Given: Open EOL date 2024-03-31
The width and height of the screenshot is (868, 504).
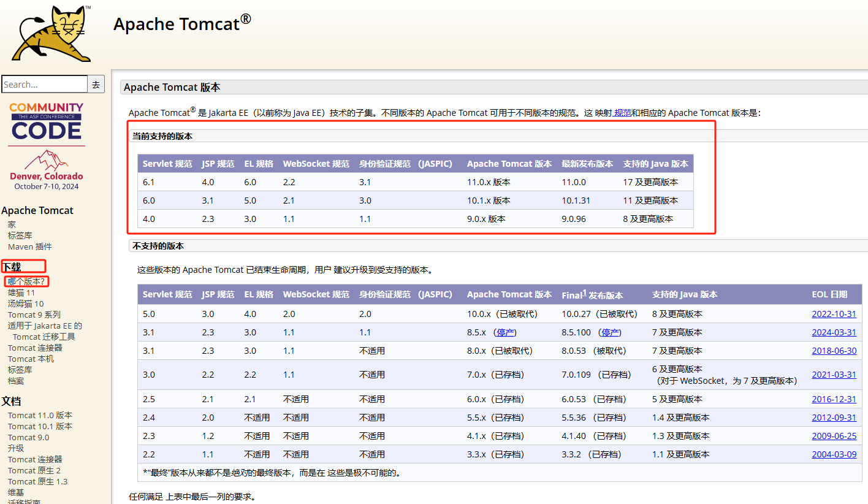Looking at the screenshot, I should [x=834, y=332].
